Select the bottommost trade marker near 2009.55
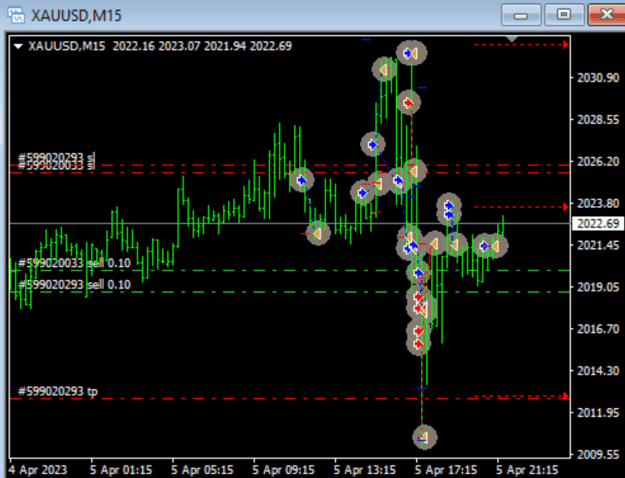Viewport: 625px width, 478px height. click(425, 437)
